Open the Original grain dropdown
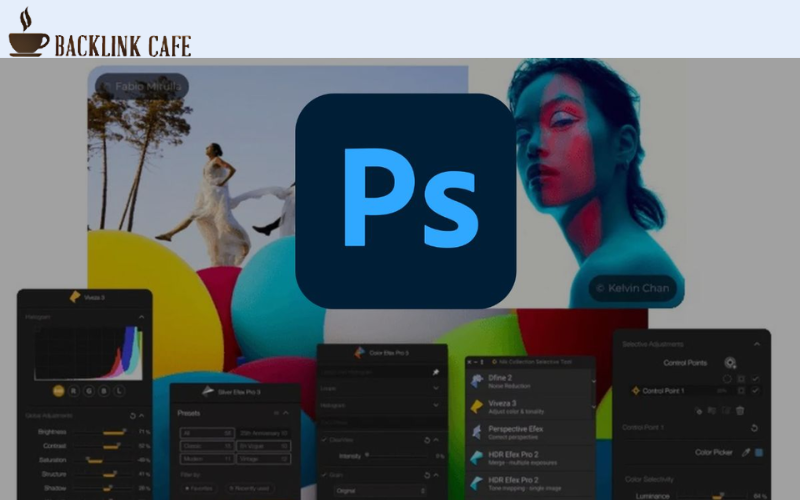 (381, 491)
